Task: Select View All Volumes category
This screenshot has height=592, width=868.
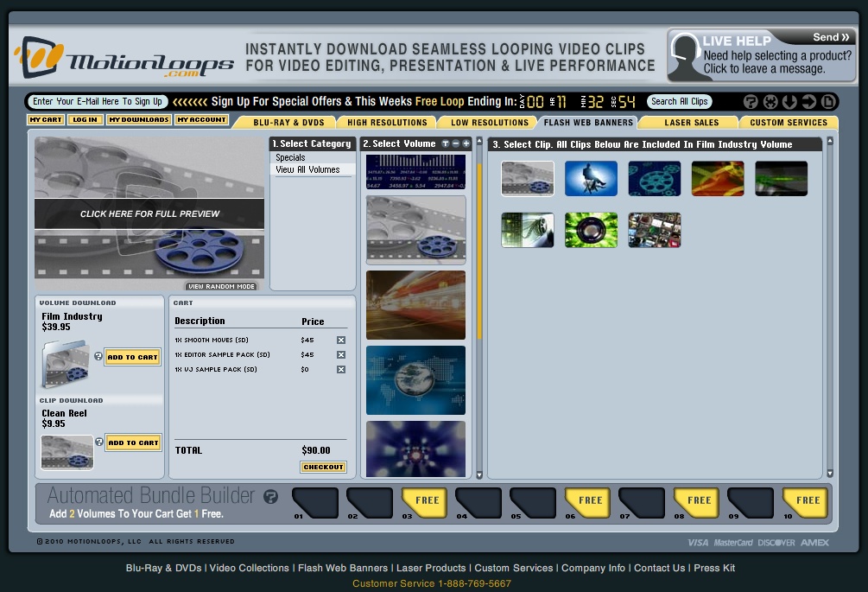Action: tap(313, 170)
